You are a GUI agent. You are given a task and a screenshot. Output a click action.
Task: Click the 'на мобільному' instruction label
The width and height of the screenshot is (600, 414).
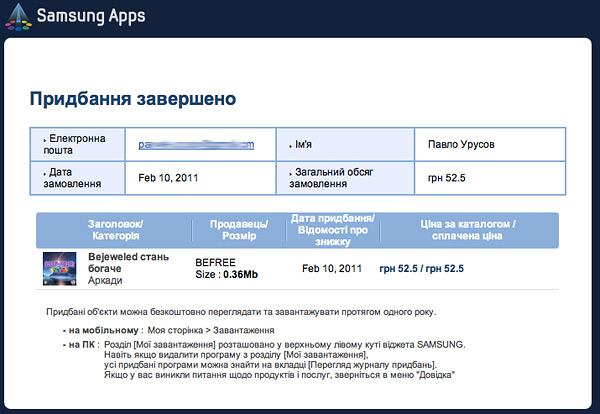click(x=103, y=330)
